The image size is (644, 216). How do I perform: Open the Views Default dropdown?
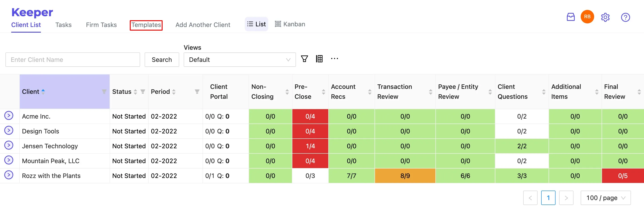tap(240, 60)
